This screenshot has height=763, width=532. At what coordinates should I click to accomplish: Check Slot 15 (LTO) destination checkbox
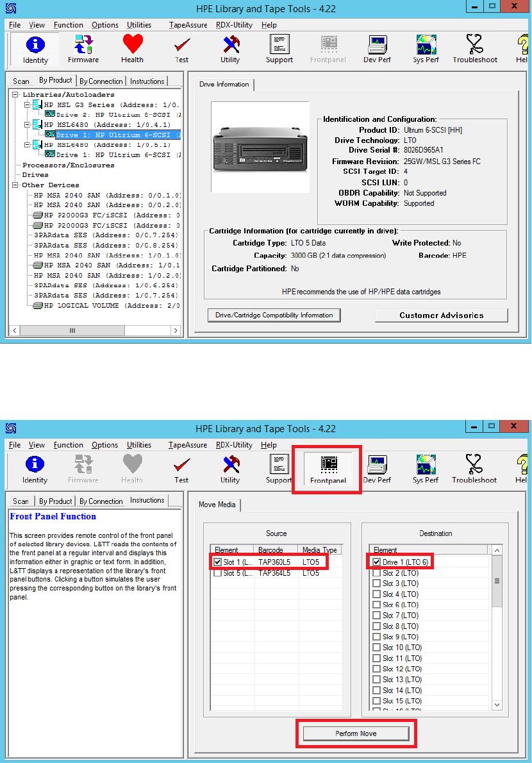376,701
